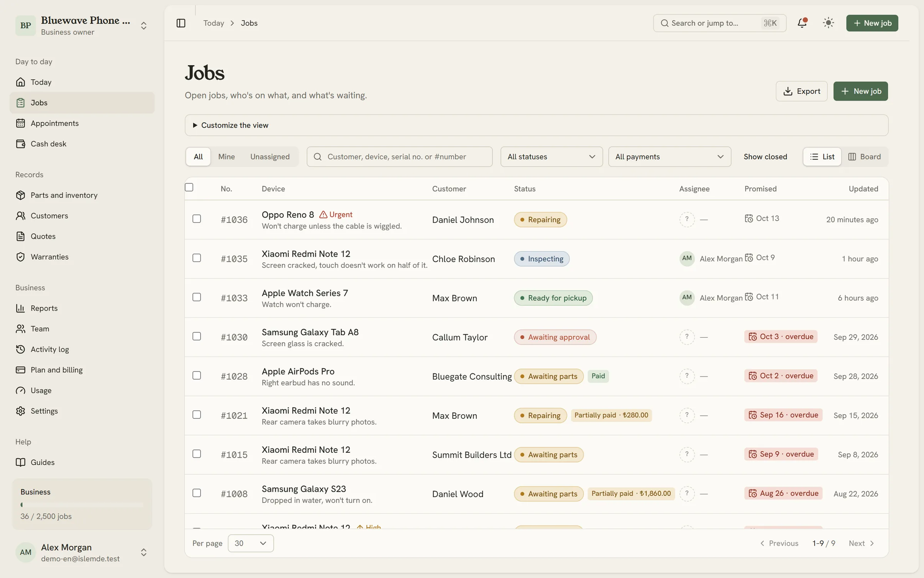Screen dimensions: 924x578
Task: Check the box for job #1035
Action: 197,258
